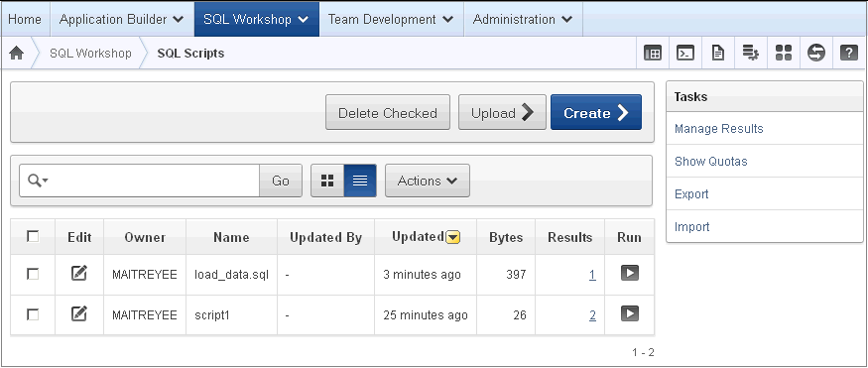
Task: Click results link 2 for script1
Action: [592, 315]
